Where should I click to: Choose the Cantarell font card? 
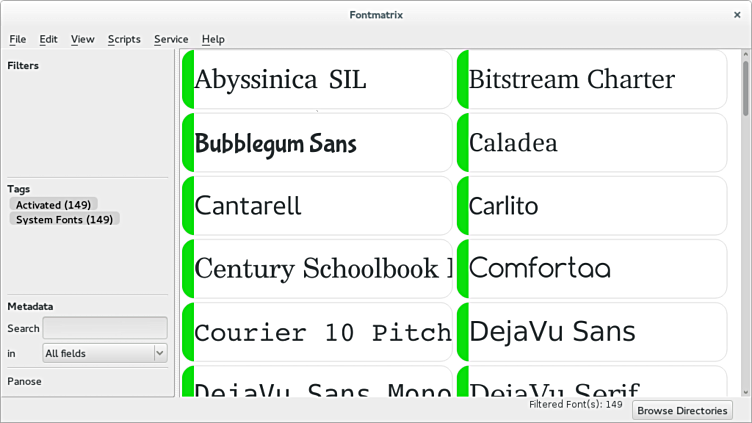click(320, 206)
